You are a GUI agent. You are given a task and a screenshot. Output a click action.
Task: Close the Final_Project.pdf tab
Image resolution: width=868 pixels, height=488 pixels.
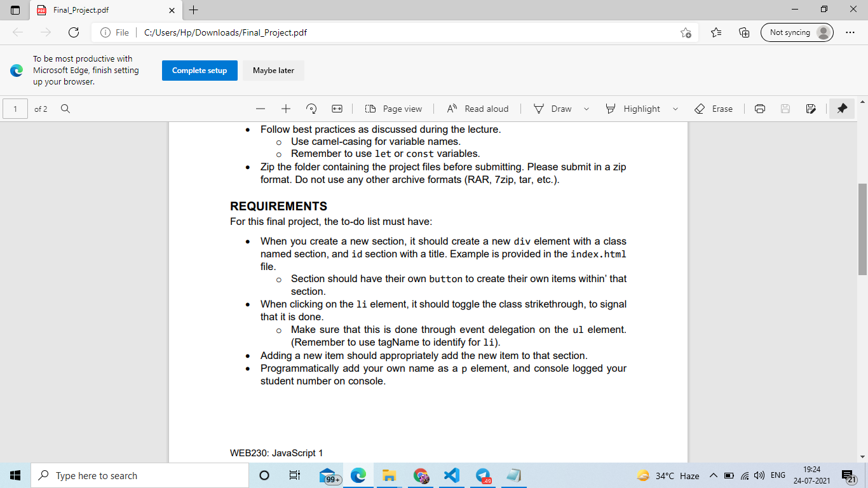(x=172, y=10)
